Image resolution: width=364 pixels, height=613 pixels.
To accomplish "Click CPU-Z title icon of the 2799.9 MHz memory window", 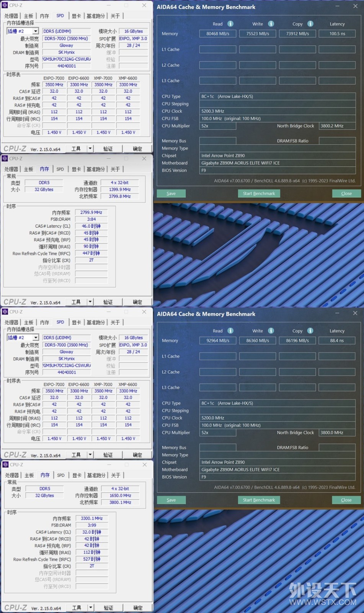I will [x=5, y=159].
